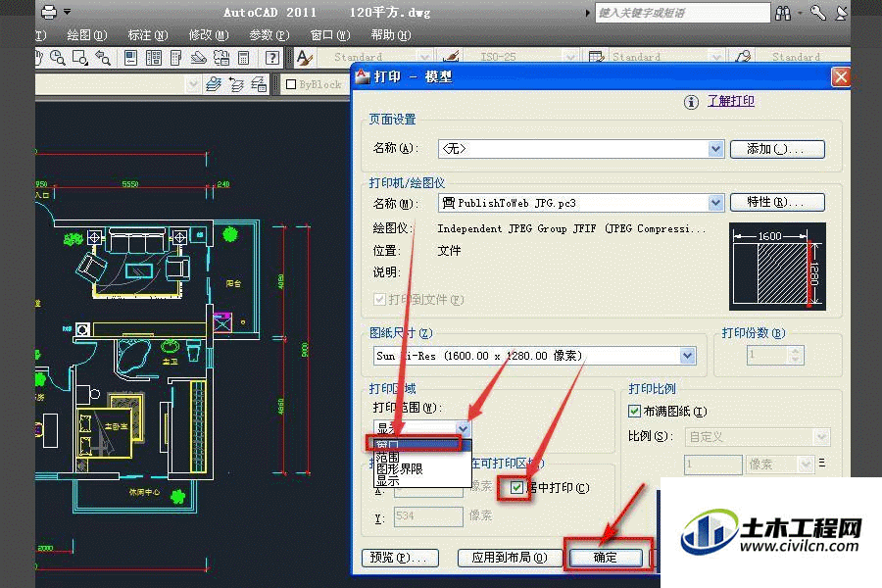
Task: Click the 确定 button
Action: point(606,558)
